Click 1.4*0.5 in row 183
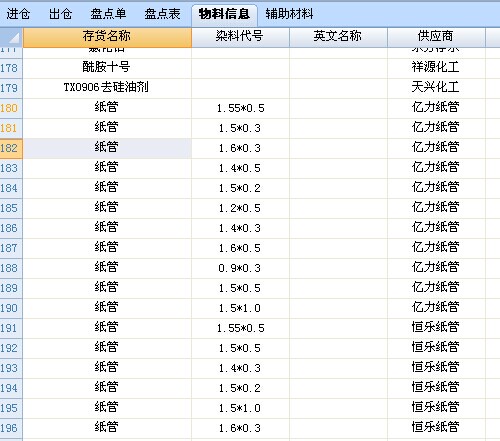This screenshot has height=441, width=500. [240, 168]
